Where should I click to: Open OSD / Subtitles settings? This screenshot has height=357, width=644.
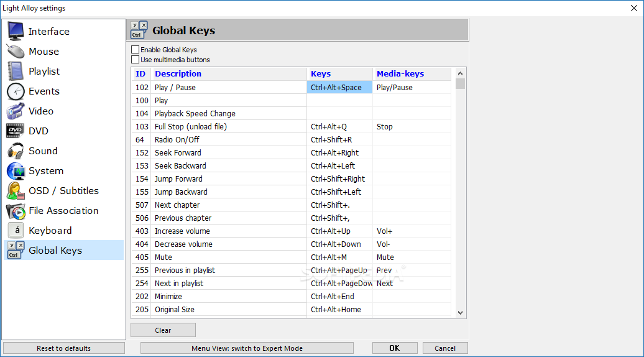tap(63, 190)
